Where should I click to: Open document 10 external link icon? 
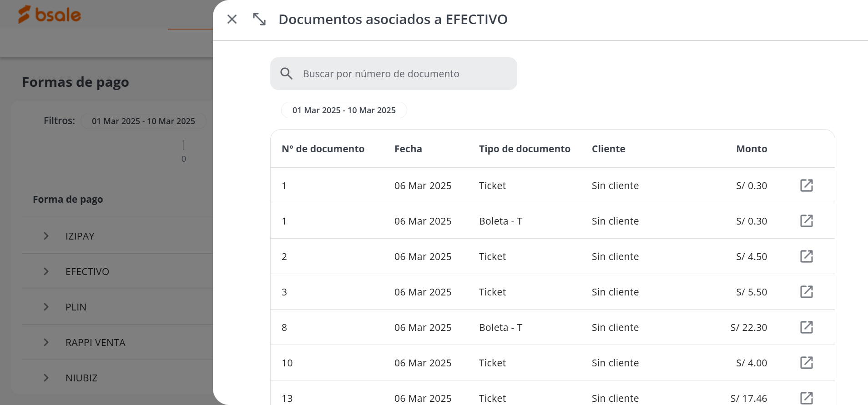[807, 363]
